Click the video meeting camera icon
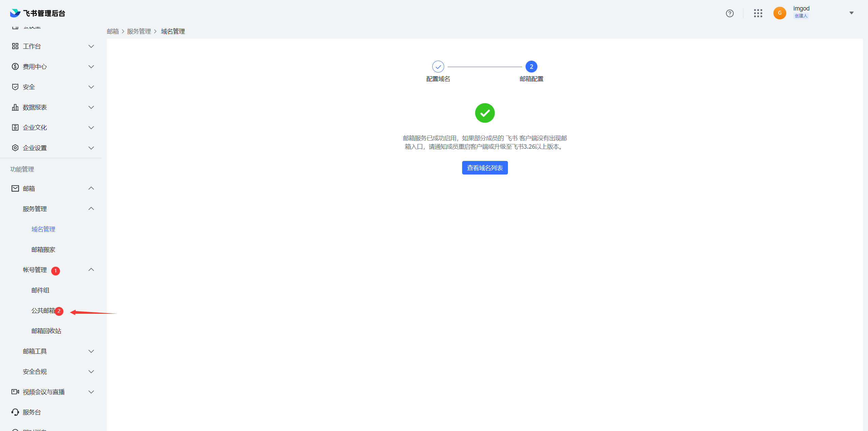868x431 pixels. [x=15, y=392]
